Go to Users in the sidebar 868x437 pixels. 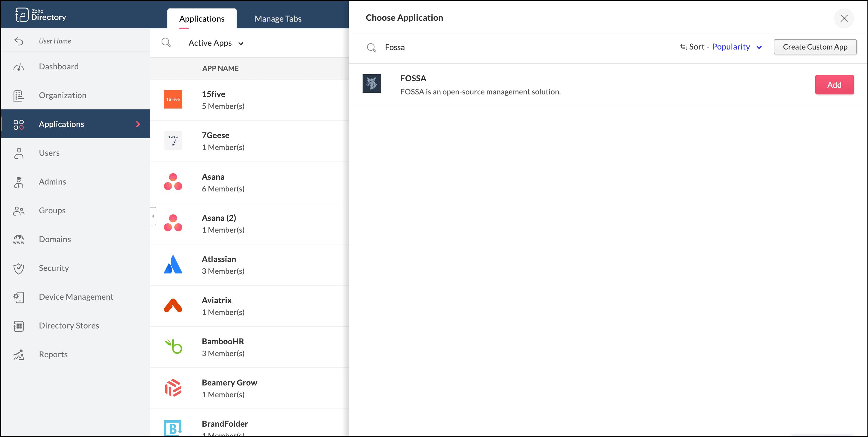75,153
